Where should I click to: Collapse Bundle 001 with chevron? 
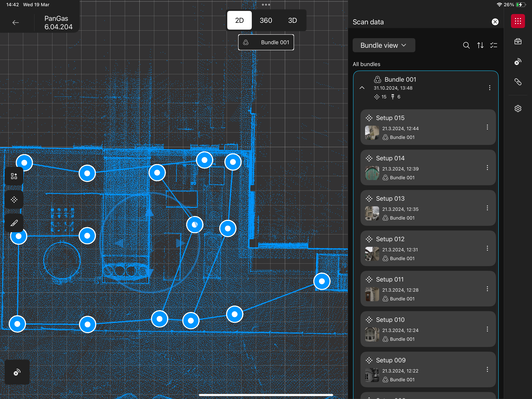click(x=362, y=88)
